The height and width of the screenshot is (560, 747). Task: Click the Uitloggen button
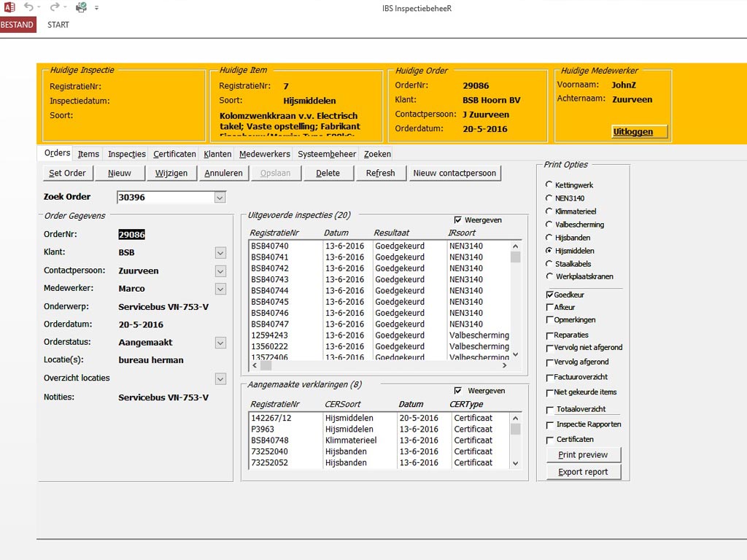pyautogui.click(x=639, y=132)
